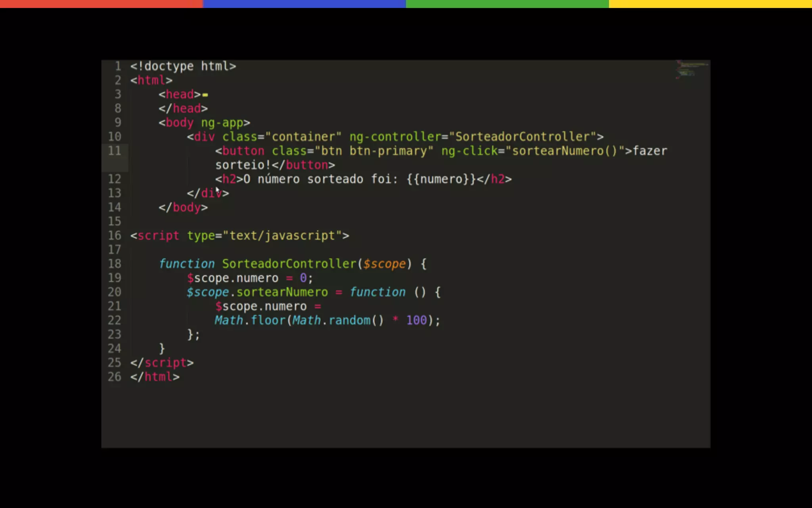Click the Math.random() call in the code
The width and height of the screenshot is (812, 508).
tap(338, 320)
